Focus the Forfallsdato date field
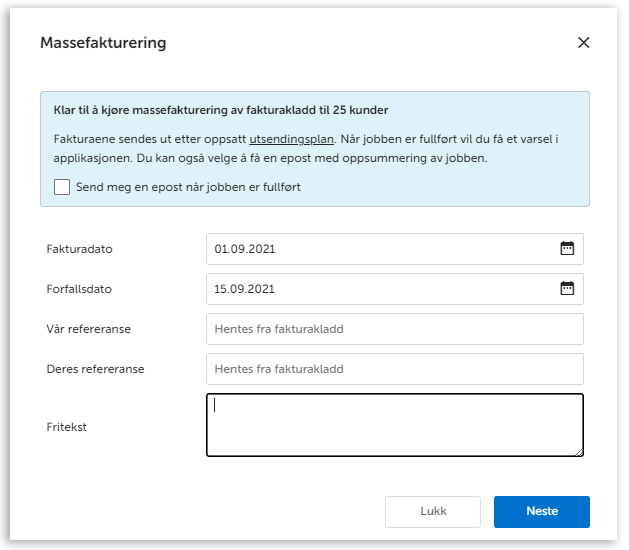Viewport: 629px width, 550px height. 380,289
